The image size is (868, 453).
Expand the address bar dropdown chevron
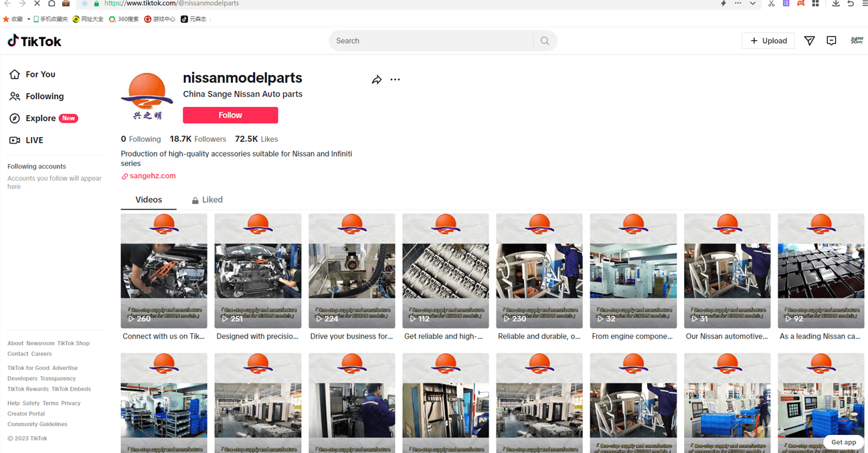coord(753,3)
